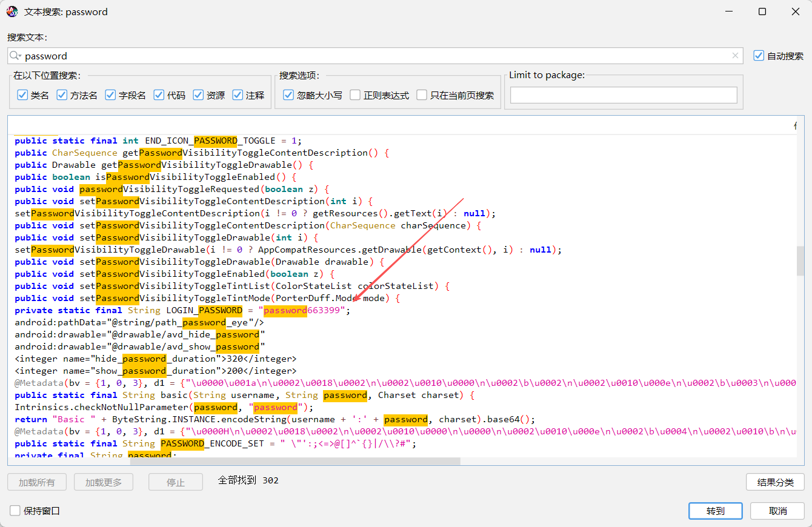Viewport: 812px width, 527px height.
Task: Select passwordVisibilityToggleRequested(boolean z) result line
Action: [171, 189]
